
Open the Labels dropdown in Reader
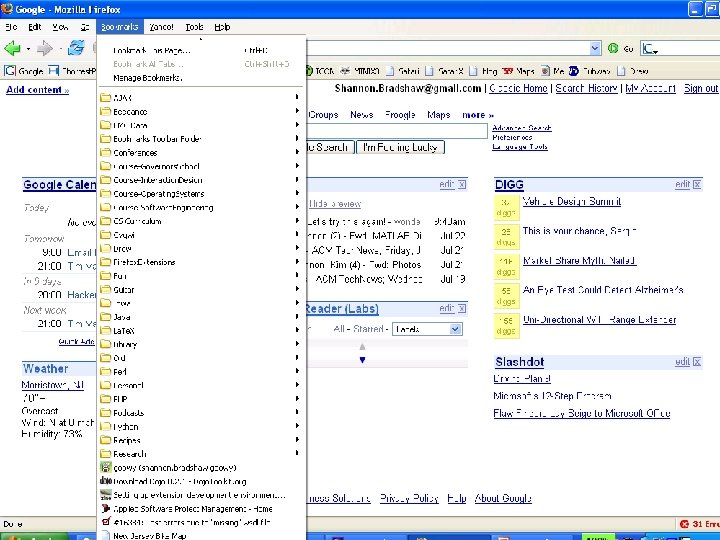(427, 329)
